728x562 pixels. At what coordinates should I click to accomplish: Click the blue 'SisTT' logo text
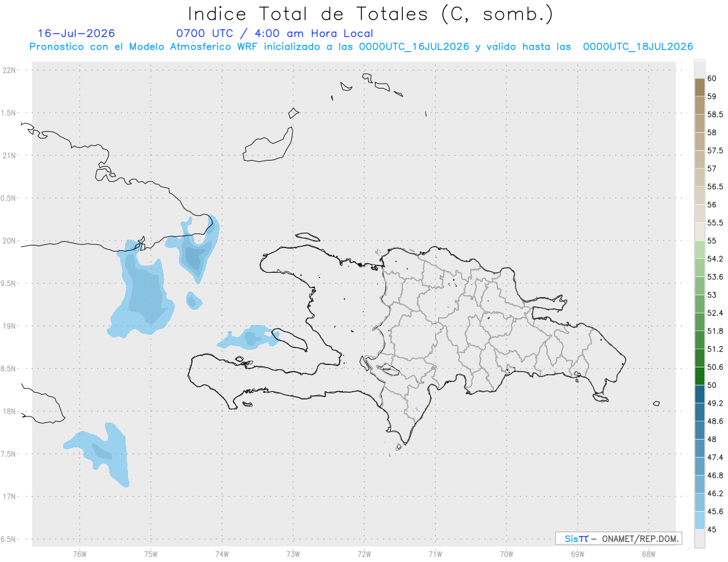tap(576, 538)
